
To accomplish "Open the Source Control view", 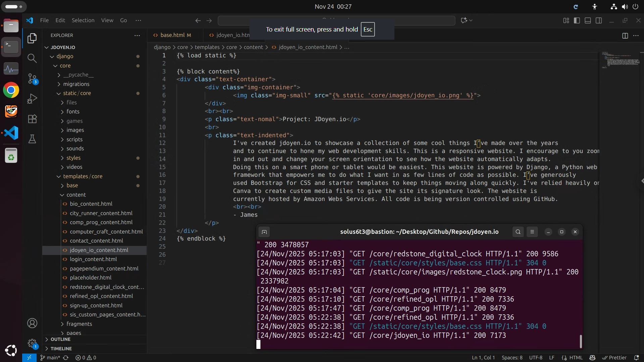I will (x=32, y=79).
